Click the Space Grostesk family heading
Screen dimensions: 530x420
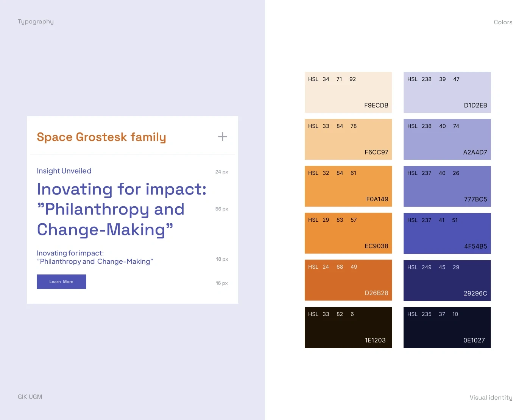tap(101, 137)
